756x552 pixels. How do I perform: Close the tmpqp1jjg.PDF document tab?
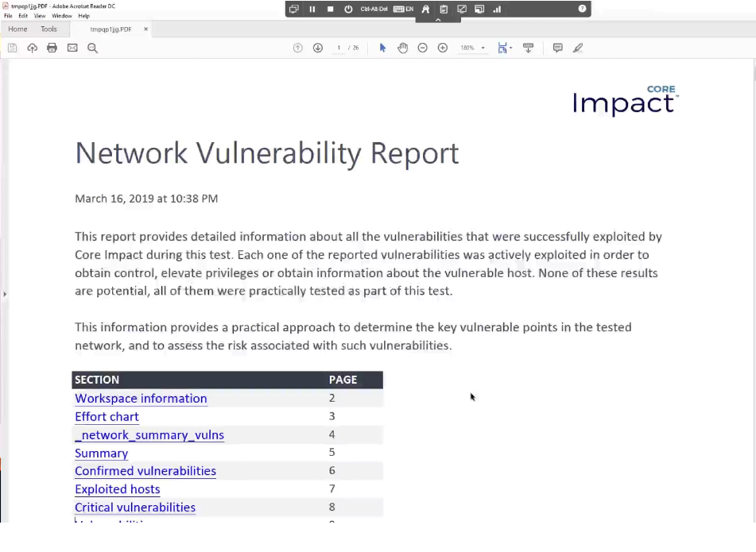pos(145,29)
